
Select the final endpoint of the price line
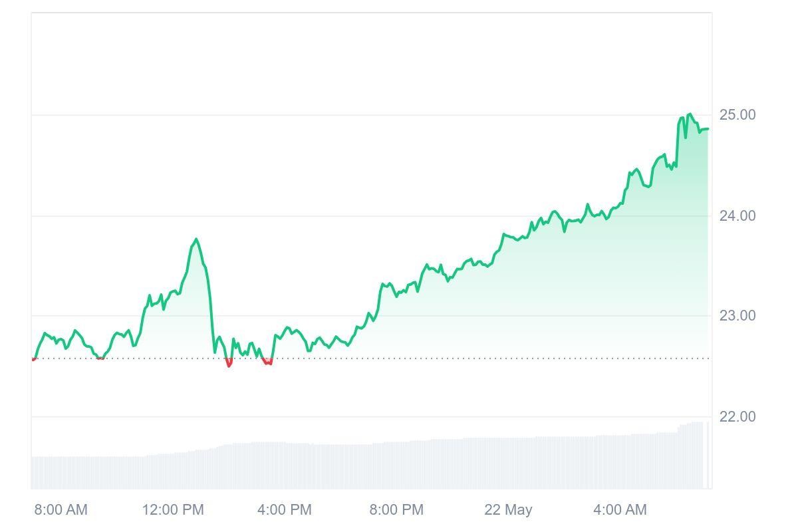708,129
